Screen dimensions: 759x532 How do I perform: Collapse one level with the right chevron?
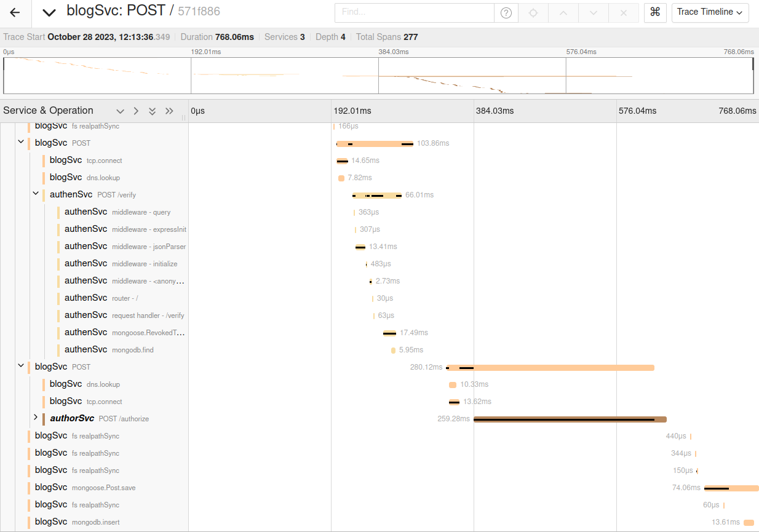(136, 111)
